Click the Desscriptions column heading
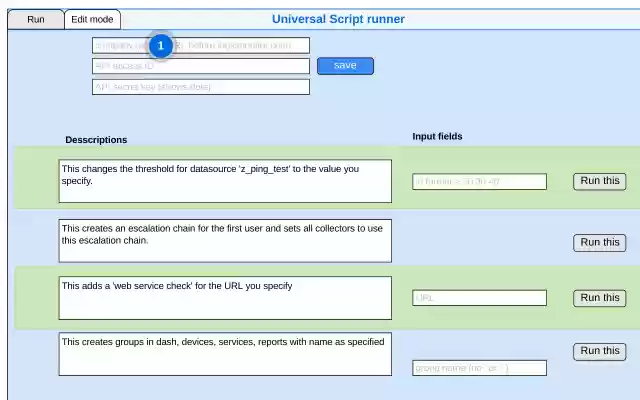This screenshot has width=640, height=400. (96, 140)
